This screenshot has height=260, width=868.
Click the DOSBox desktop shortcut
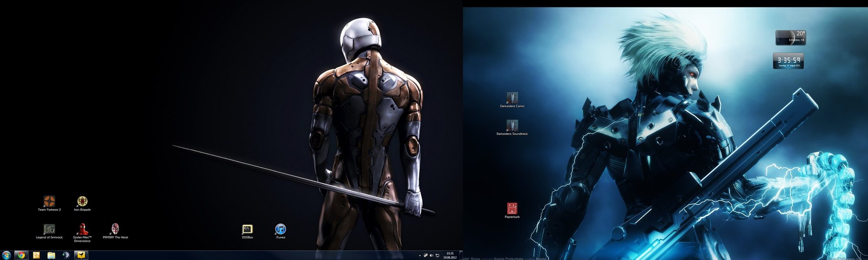click(247, 229)
